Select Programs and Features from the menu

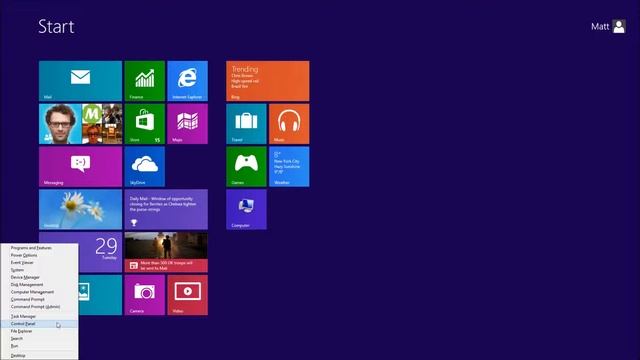pyautogui.click(x=39, y=248)
